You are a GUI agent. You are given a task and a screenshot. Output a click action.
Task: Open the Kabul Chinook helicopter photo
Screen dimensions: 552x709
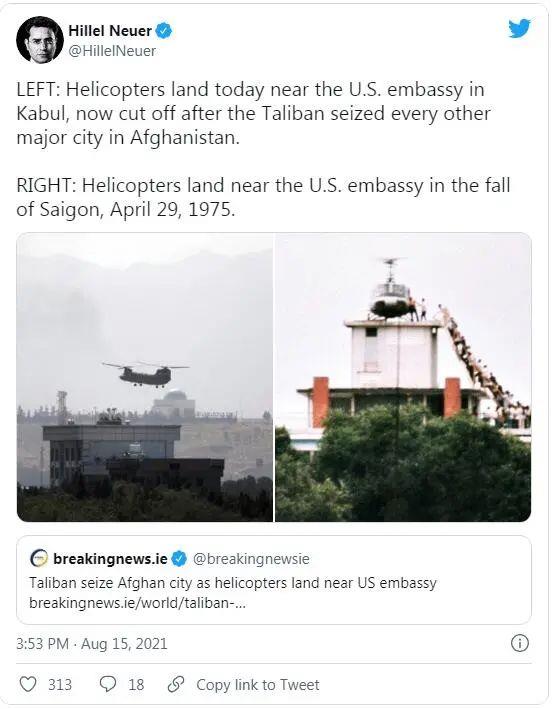point(145,377)
